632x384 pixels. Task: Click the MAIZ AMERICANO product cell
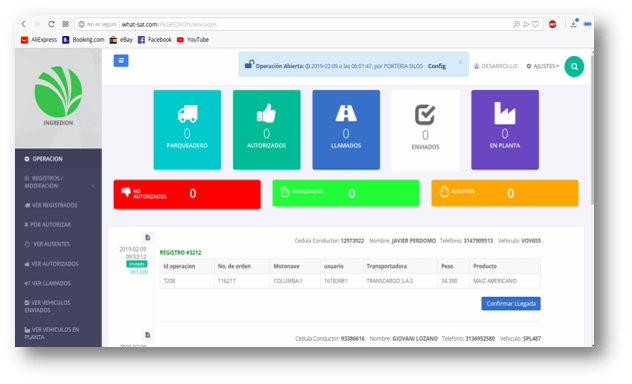(505, 281)
